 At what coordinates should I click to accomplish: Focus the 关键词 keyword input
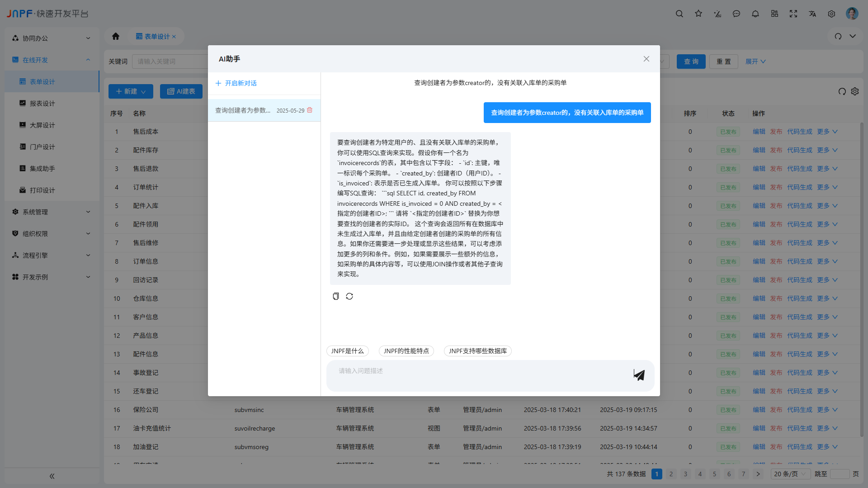point(170,62)
